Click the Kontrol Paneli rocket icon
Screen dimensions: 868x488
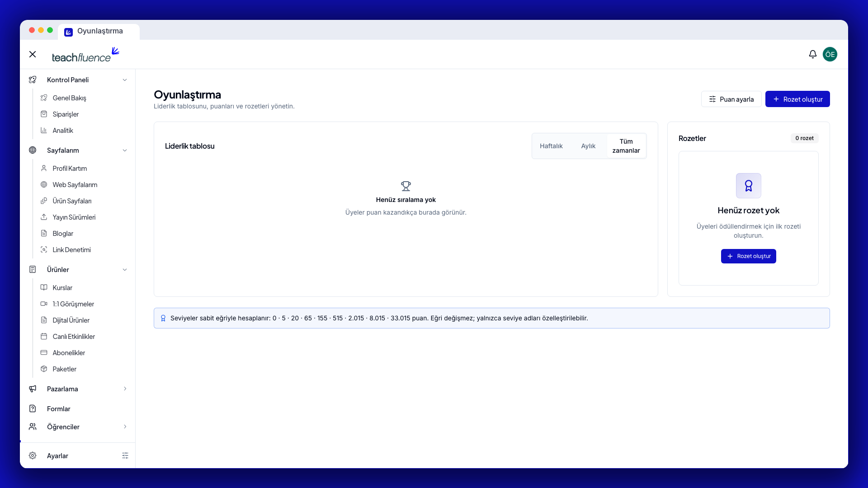click(33, 80)
